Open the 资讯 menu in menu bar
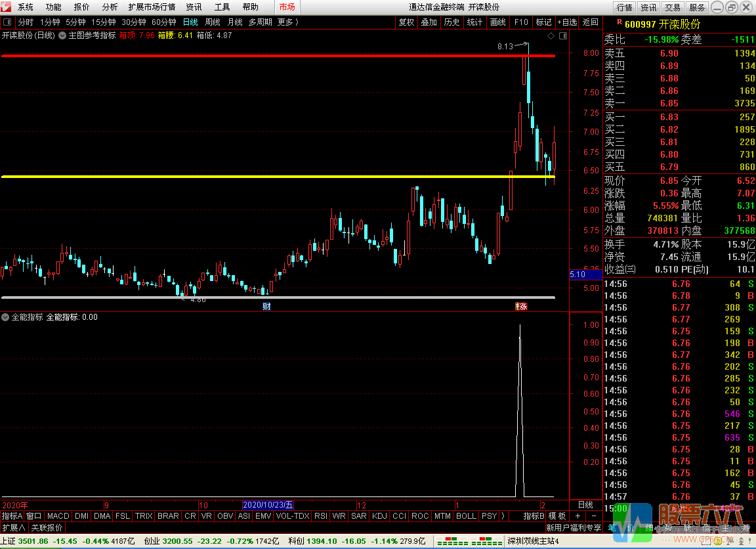This screenshot has height=549, width=756. pos(194,7)
